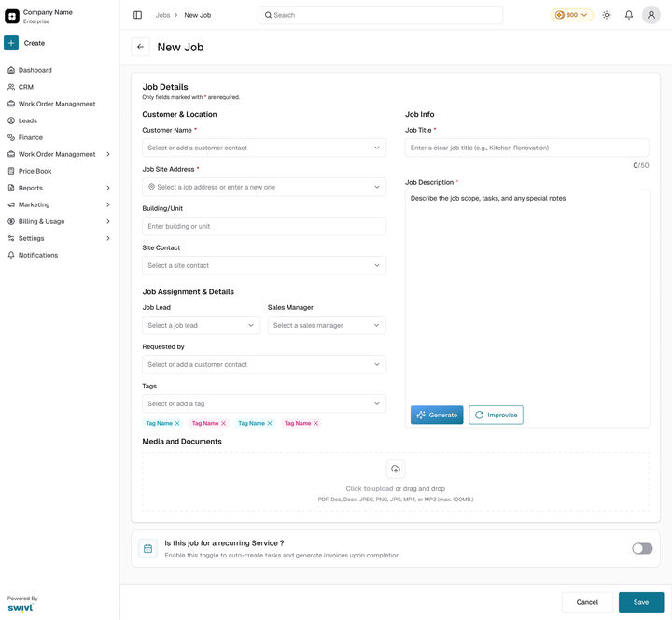This screenshot has height=620, width=672.
Task: Open the Sales Manager dropdown
Action: [327, 326]
